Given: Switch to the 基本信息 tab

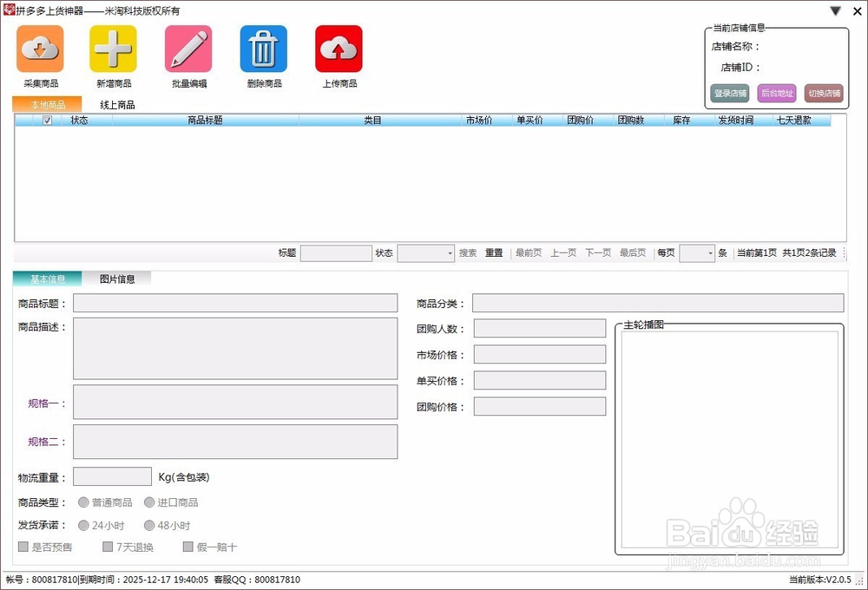Looking at the screenshot, I should (x=48, y=279).
